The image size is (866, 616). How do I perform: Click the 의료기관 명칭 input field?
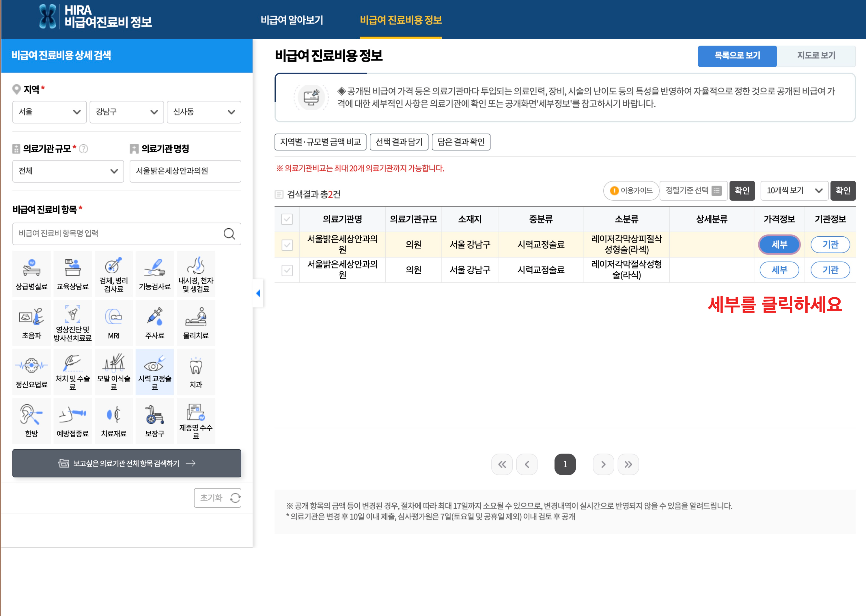(x=185, y=171)
